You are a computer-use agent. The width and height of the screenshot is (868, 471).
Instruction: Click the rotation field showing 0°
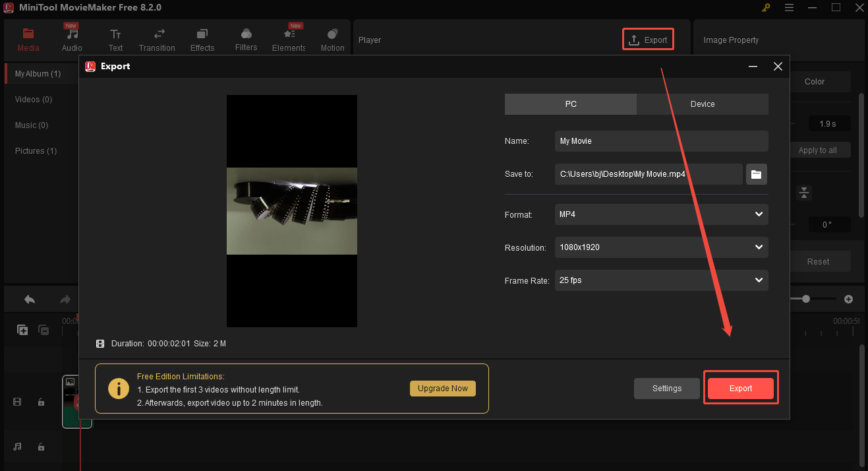(829, 225)
